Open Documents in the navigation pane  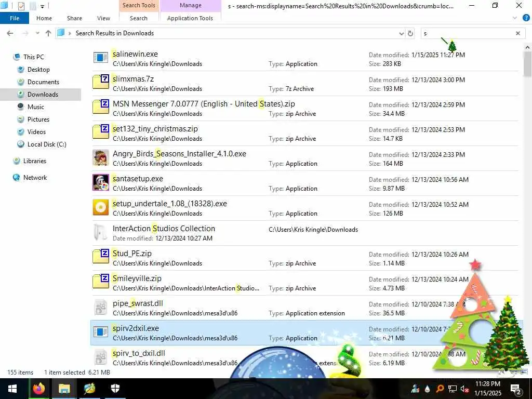[43, 82]
